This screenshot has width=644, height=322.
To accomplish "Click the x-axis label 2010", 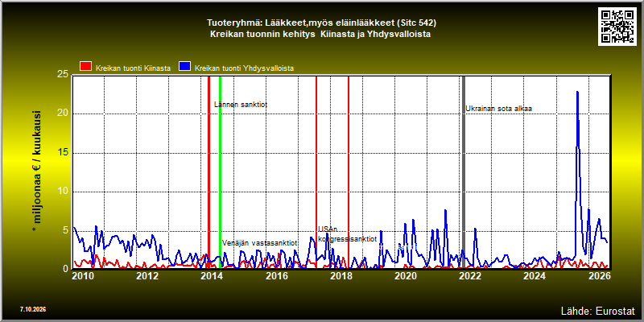I will (82, 276).
